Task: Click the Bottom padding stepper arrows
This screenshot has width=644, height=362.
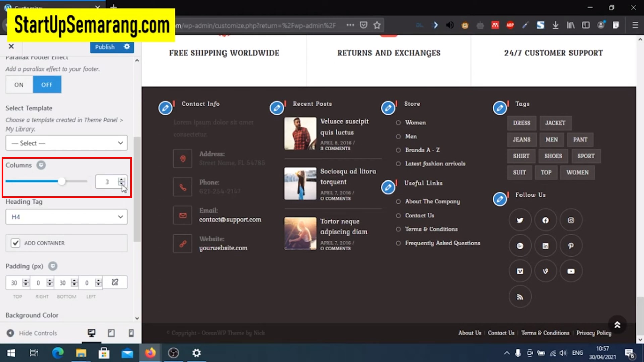Action: pos(74,282)
